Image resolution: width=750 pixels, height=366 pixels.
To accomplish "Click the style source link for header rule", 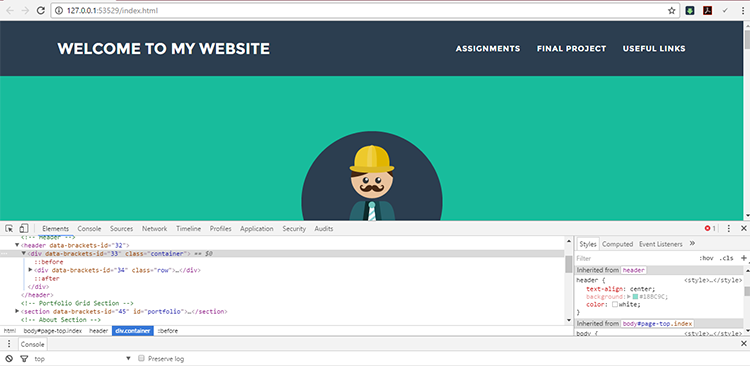I will 713,280.
